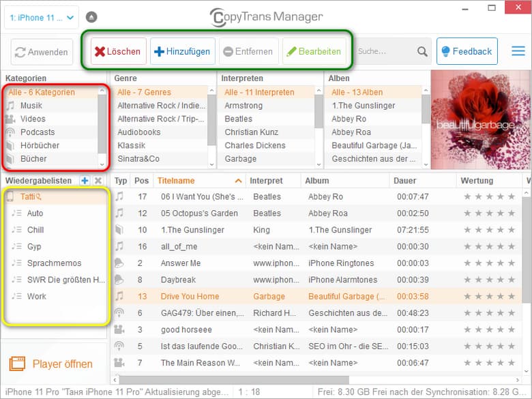Open the Work playlist
This screenshot has width=532, height=399.
click(55, 296)
